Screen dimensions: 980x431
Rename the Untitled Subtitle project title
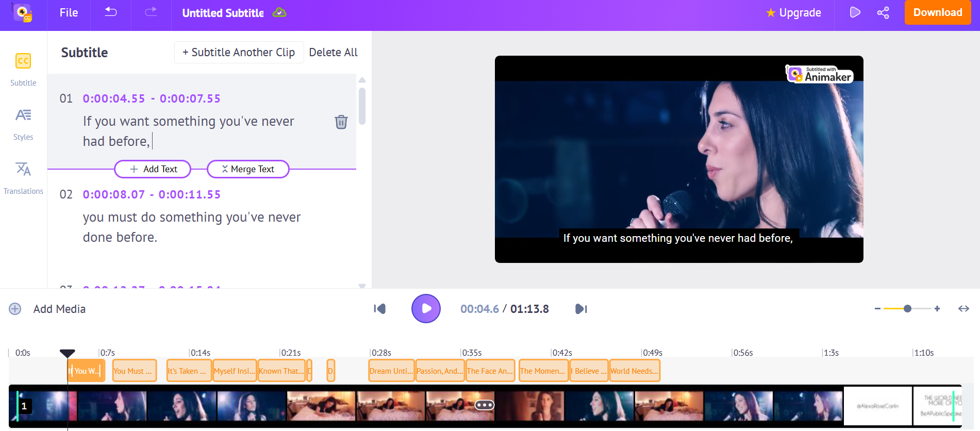[x=223, y=13]
